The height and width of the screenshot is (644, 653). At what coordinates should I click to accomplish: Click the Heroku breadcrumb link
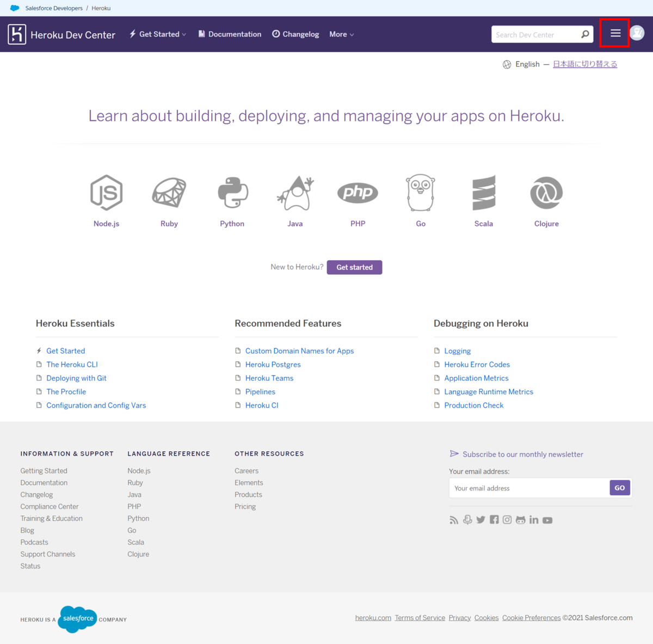point(101,8)
